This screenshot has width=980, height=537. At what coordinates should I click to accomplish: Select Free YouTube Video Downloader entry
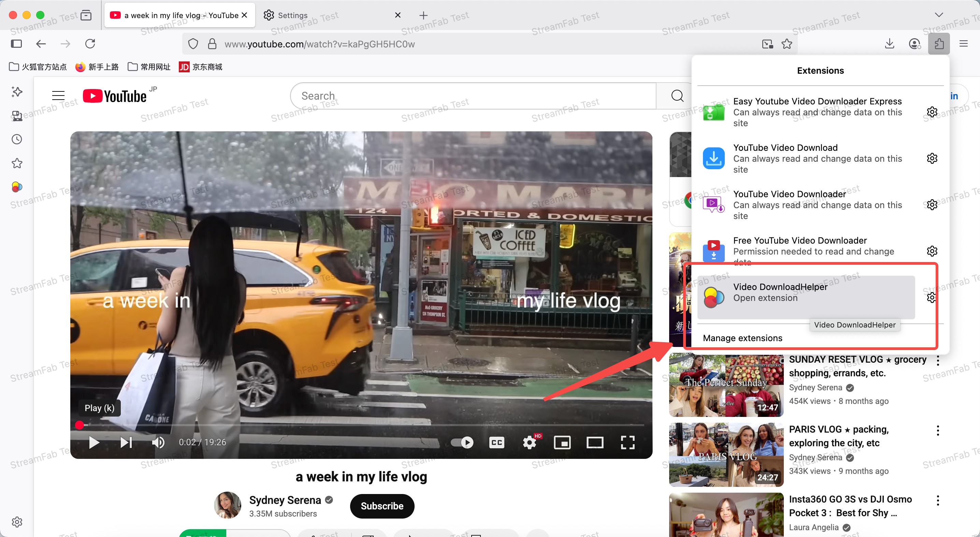[x=806, y=251]
